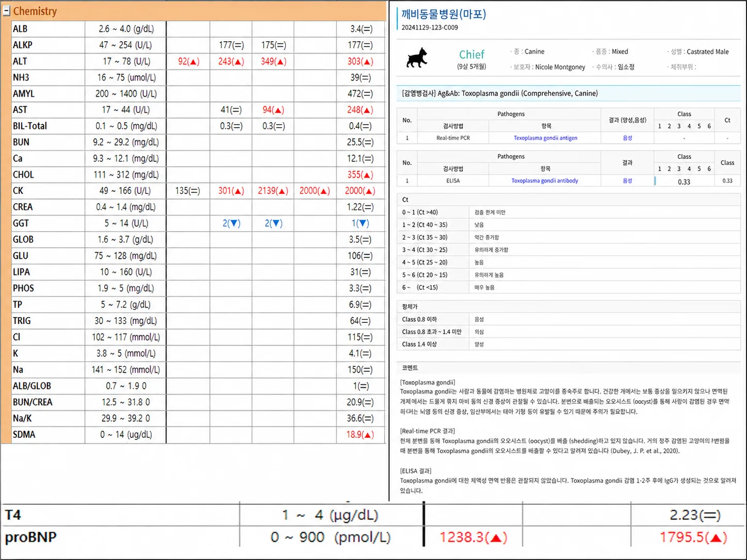Click the Na result 150(=)

[x=360, y=370]
